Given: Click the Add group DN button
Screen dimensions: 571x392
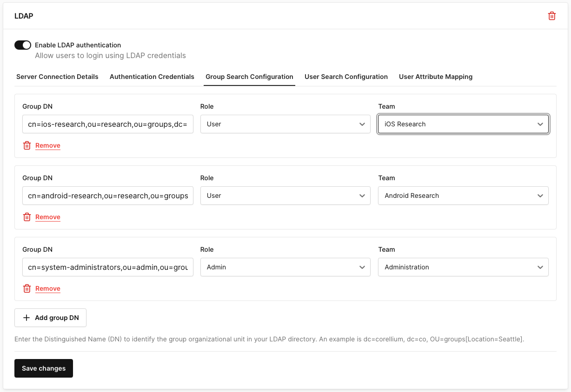Looking at the screenshot, I should (50, 318).
